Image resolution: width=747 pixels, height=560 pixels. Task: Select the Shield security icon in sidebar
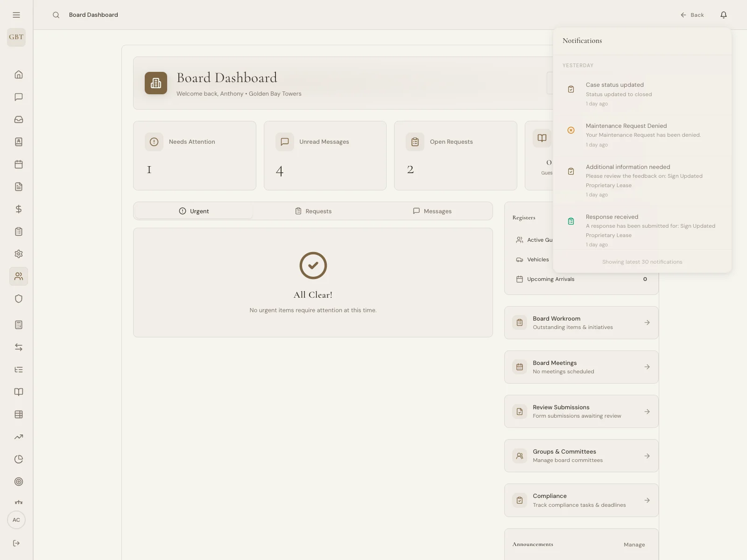pos(18,299)
